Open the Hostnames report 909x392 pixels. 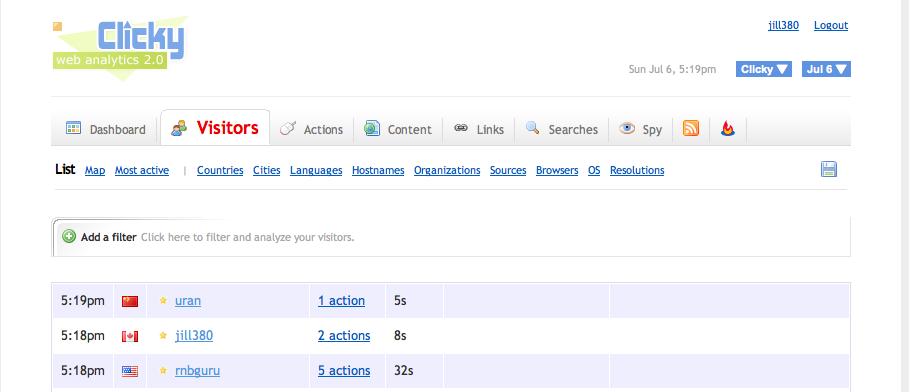378,170
